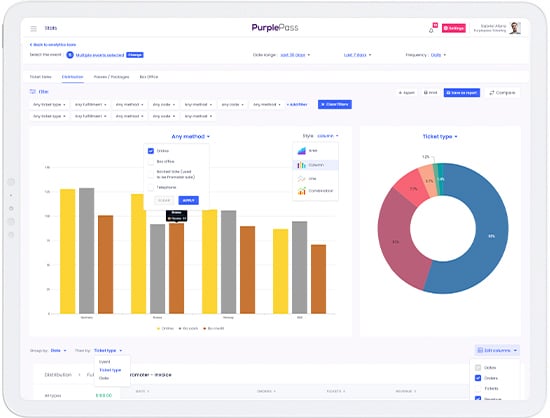Image resolution: width=550 pixels, height=418 pixels.
Task: Check the Online method checkbox
Action: tap(151, 151)
